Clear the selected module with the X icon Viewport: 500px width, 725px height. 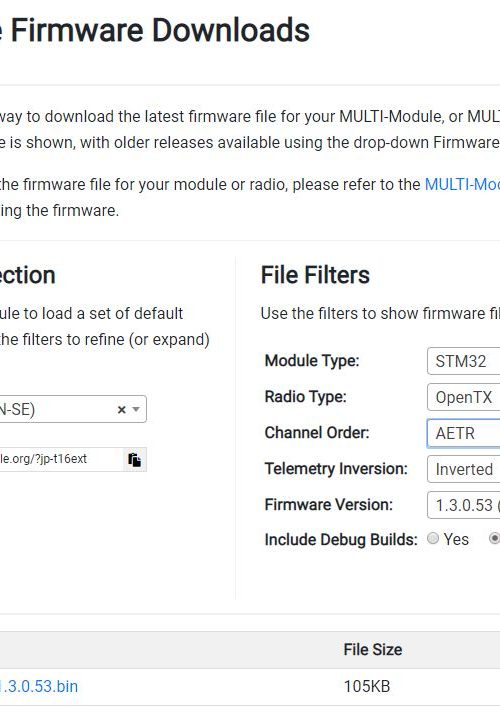click(122, 410)
